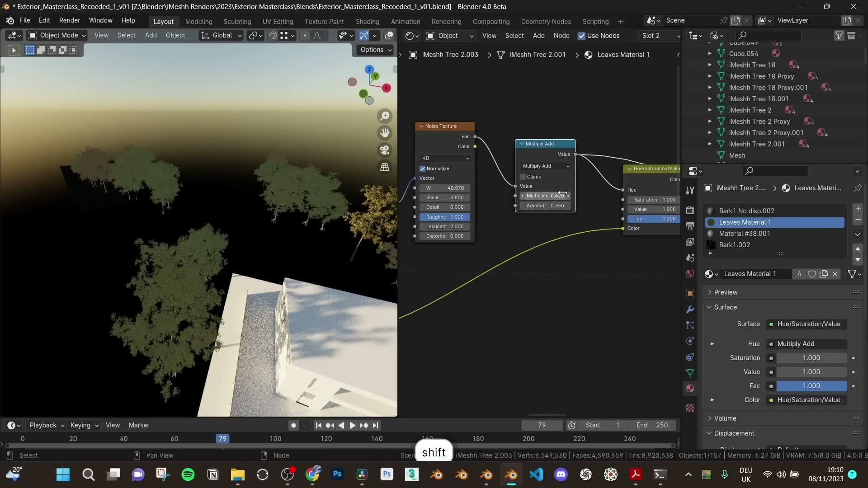Expand iMeshh Tree 18 in the outliner
Image resolution: width=868 pixels, height=488 pixels.
point(710,65)
